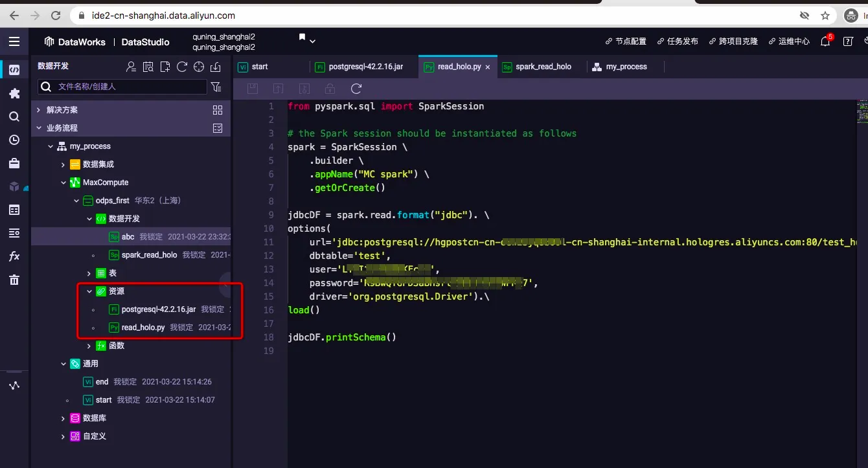Click the list-settings icon in left rail

[14, 233]
